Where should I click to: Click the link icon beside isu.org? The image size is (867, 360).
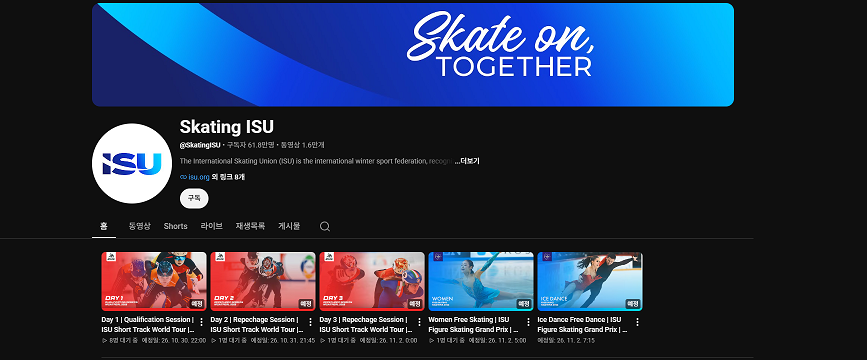(183, 177)
